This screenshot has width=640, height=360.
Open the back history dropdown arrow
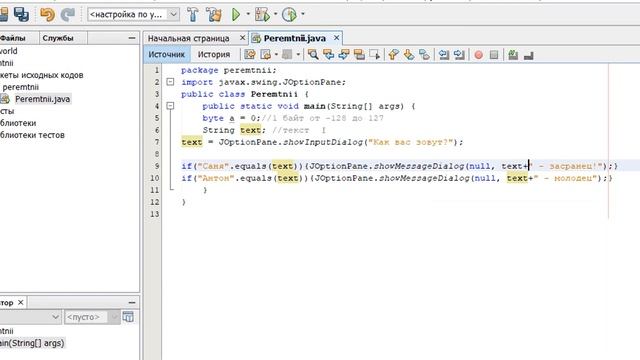click(x=276, y=54)
